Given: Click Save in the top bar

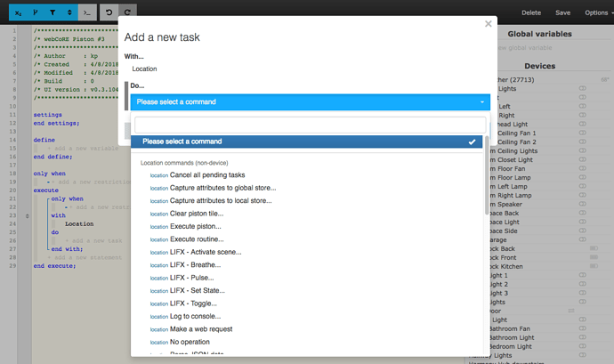Looking at the screenshot, I should [x=562, y=13].
